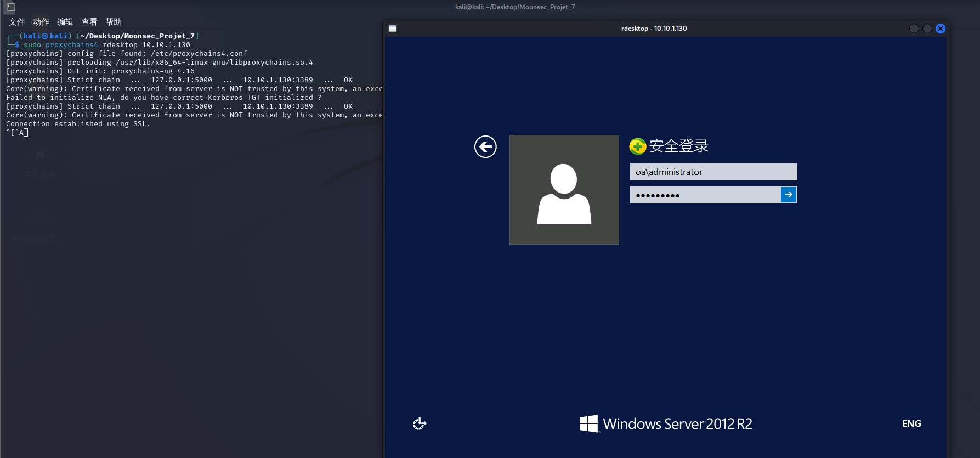Screen dimensions: 980x458
Task: Click '/etc/proxychains4.conf' path text
Action: point(199,54)
